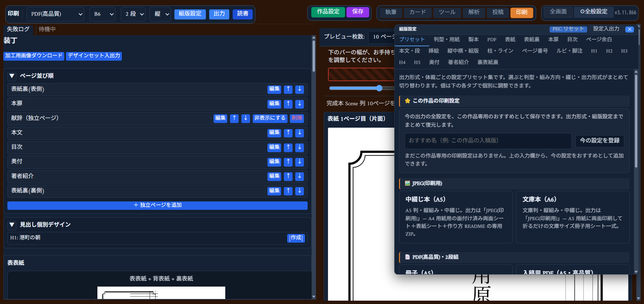Image resolution: width=644 pixels, height=304 pixels.
Task: Move 本文 row down
Action: coord(300,133)
